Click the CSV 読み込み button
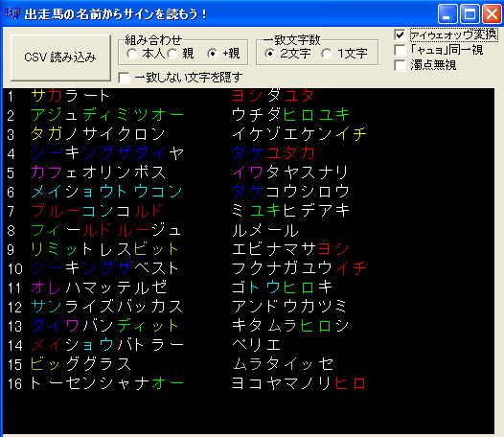The width and height of the screenshot is (504, 437). [x=60, y=57]
